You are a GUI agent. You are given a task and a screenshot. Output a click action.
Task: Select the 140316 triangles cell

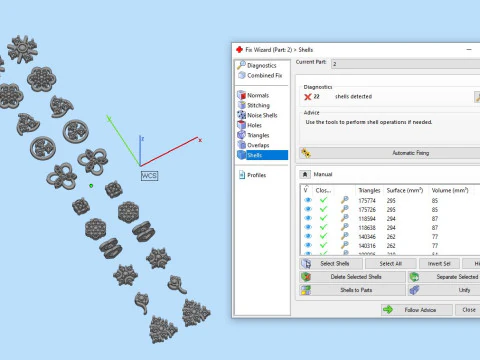(x=367, y=246)
